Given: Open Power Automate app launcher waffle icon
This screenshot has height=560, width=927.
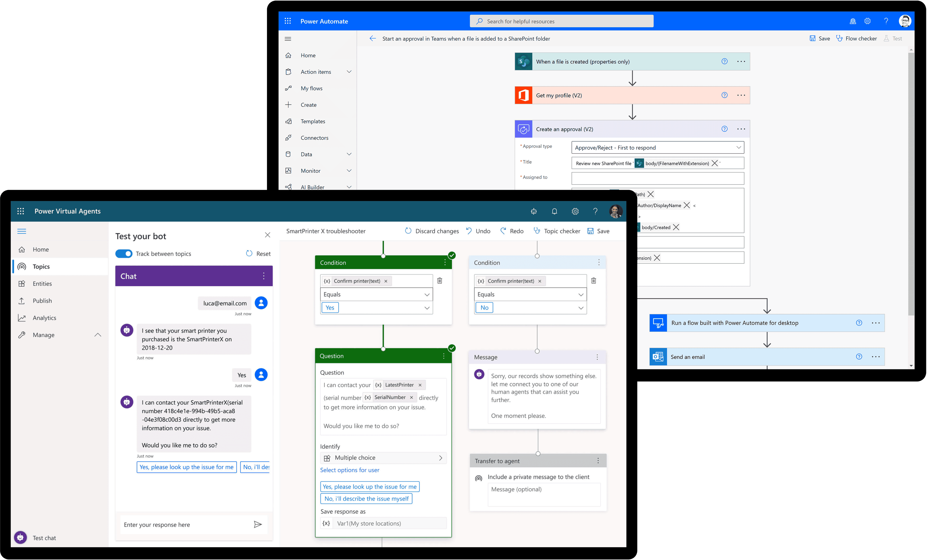Looking at the screenshot, I should tap(288, 21).
